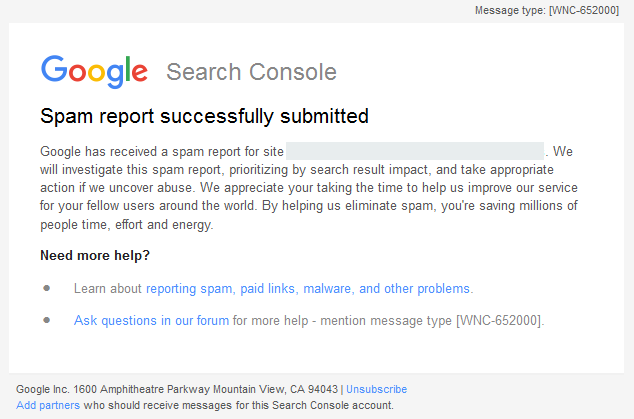Click 'for more help' text after the forum link

point(263,321)
